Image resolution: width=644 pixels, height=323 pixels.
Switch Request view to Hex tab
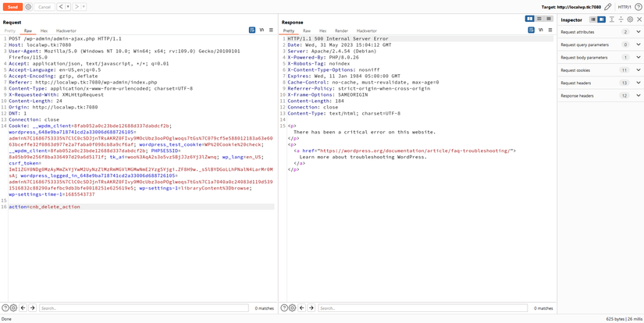(44, 31)
